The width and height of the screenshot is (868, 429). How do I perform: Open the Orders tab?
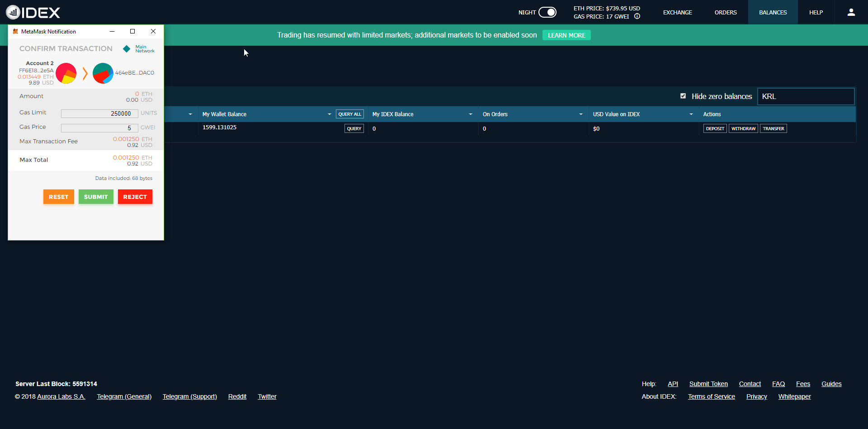[x=726, y=12]
